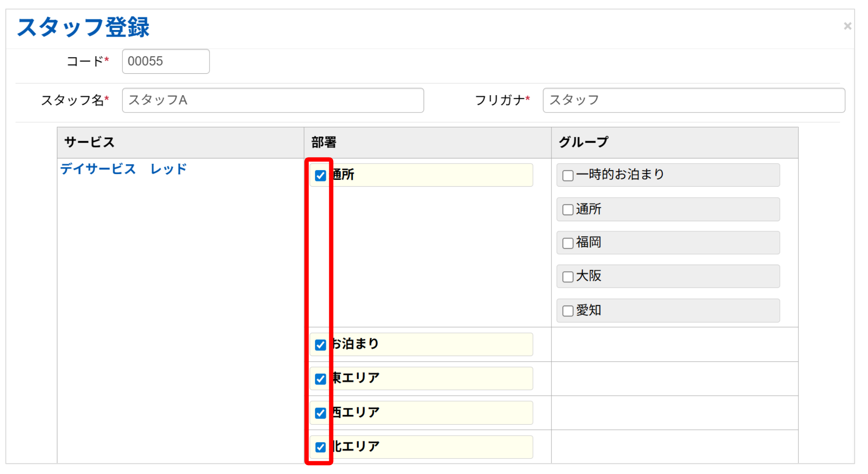Uncheck the 西エリア checkbox

(x=320, y=413)
